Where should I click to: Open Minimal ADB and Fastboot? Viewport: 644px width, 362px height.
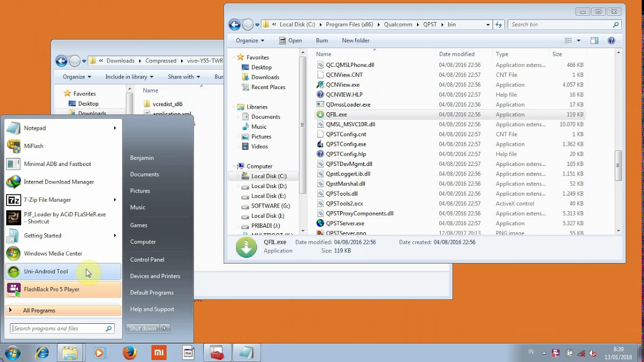click(63, 164)
